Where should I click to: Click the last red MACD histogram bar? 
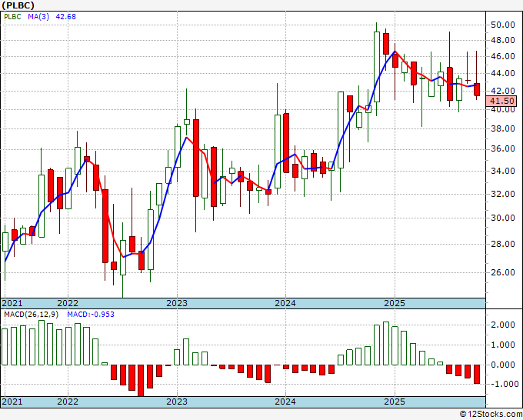[x=477, y=375]
